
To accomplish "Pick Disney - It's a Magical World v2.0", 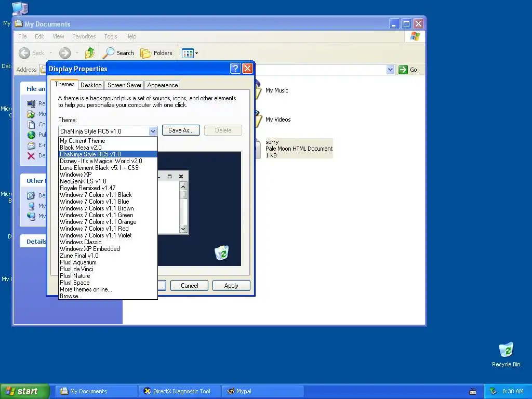I will point(108,161).
